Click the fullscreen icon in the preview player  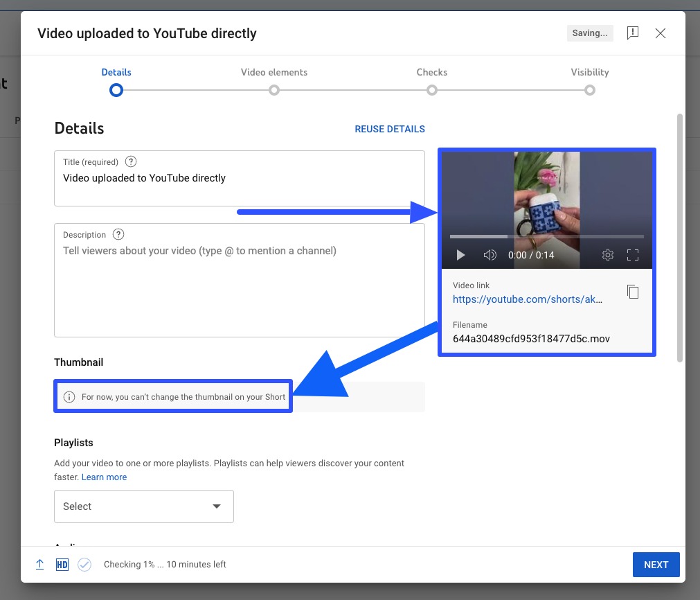click(633, 255)
